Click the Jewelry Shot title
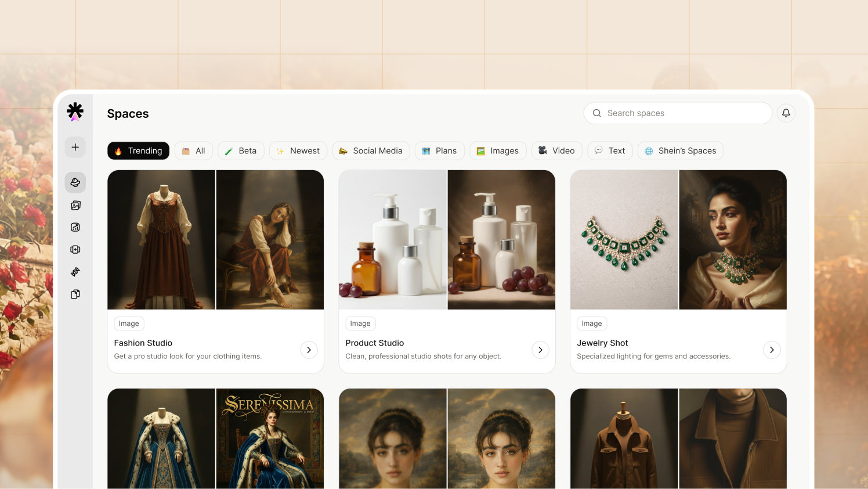The height and width of the screenshot is (489, 868). pyautogui.click(x=602, y=343)
